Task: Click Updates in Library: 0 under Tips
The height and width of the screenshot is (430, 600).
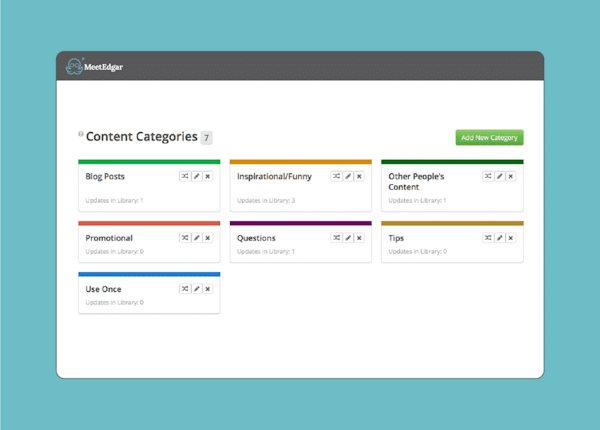Action: point(417,251)
